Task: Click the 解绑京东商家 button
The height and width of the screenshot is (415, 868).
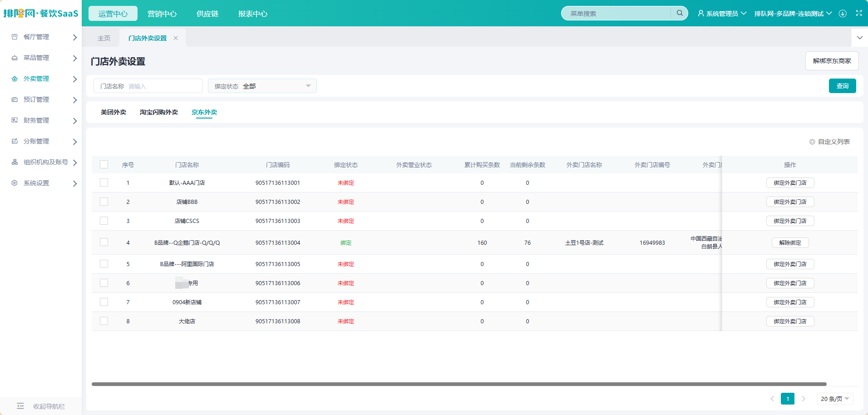Action: coord(832,61)
